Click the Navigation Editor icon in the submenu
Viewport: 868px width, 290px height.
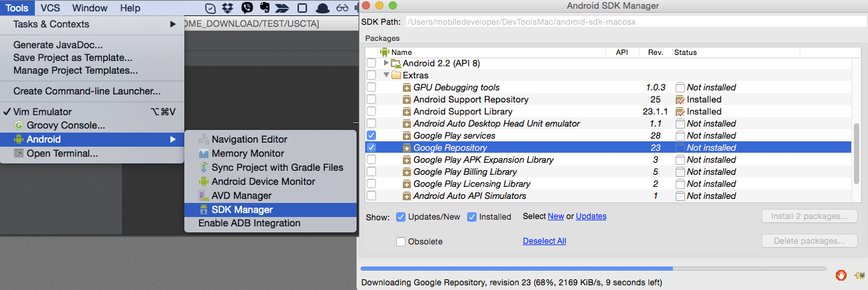pyautogui.click(x=204, y=139)
